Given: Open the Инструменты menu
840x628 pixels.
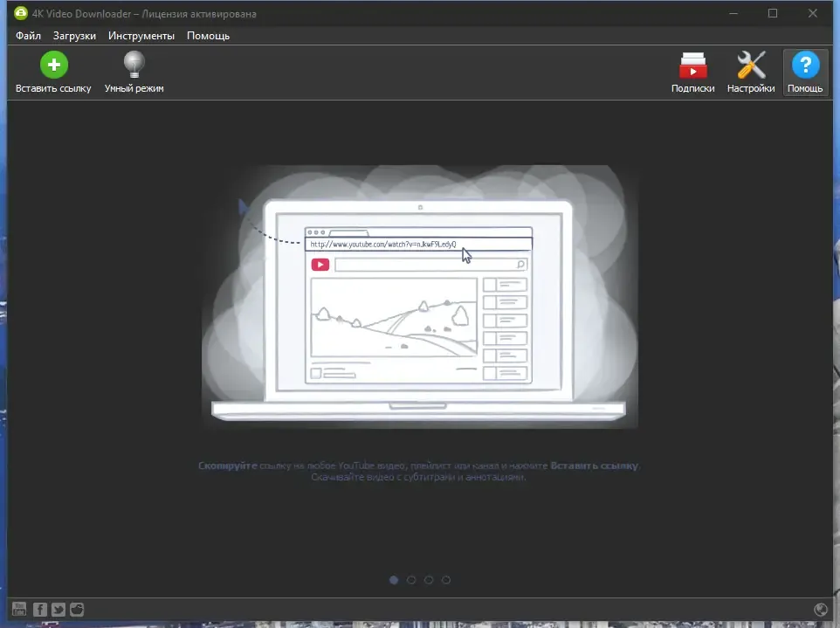Looking at the screenshot, I should (141, 36).
